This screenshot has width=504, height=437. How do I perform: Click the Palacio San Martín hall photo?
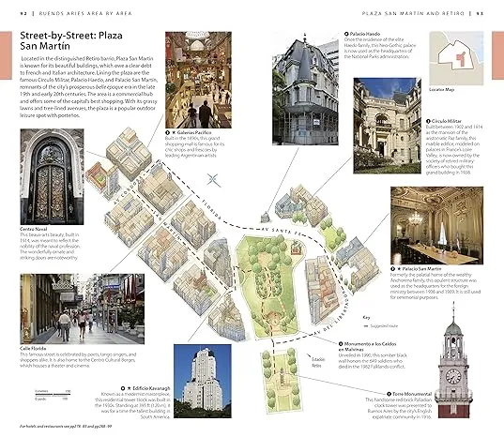pos(436,225)
